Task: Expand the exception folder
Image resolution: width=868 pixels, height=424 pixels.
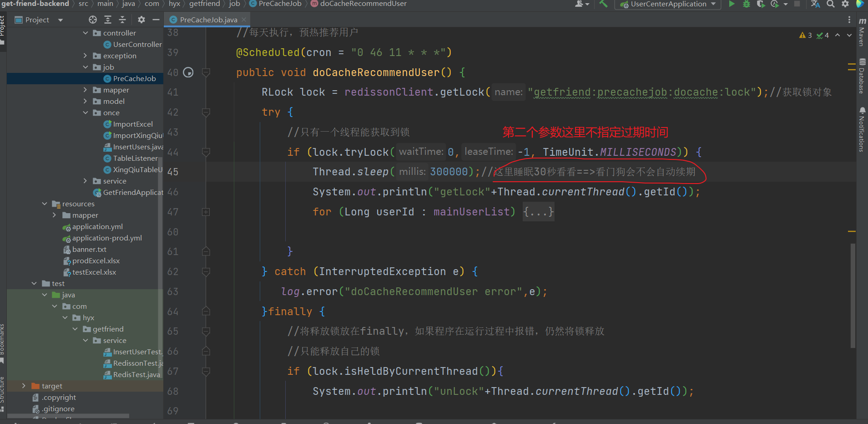Action: pos(85,56)
